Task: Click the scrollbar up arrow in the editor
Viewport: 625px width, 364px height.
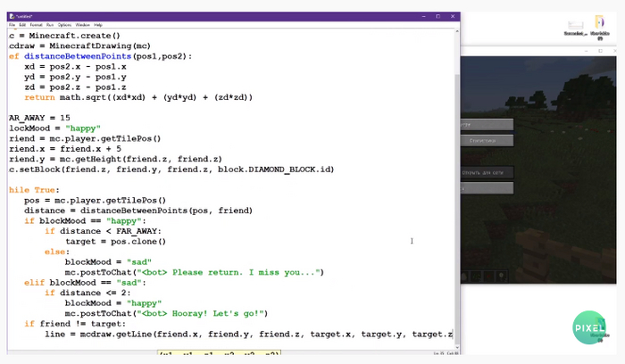Action: 457,31
